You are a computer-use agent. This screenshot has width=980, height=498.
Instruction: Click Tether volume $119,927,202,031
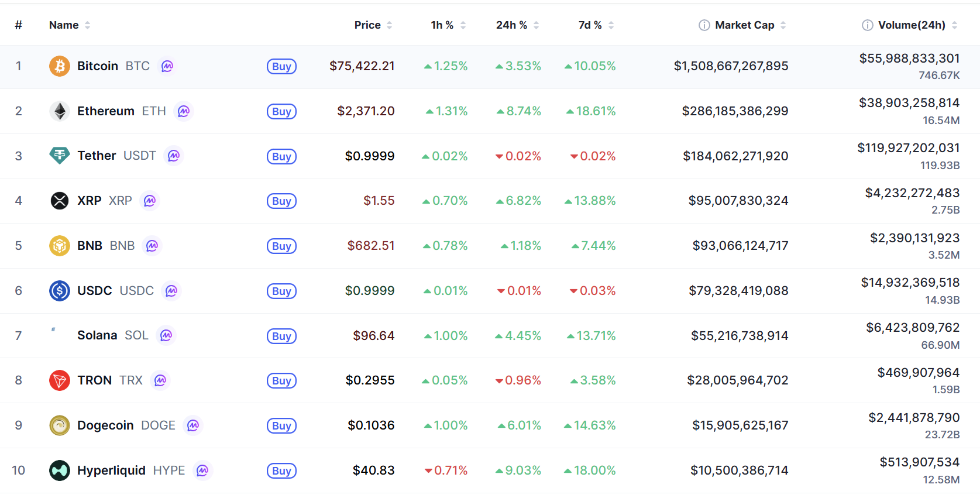tap(909, 148)
